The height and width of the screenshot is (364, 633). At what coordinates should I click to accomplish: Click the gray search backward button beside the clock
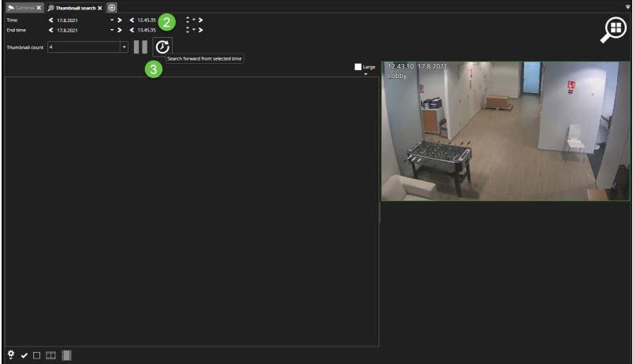[x=140, y=47]
